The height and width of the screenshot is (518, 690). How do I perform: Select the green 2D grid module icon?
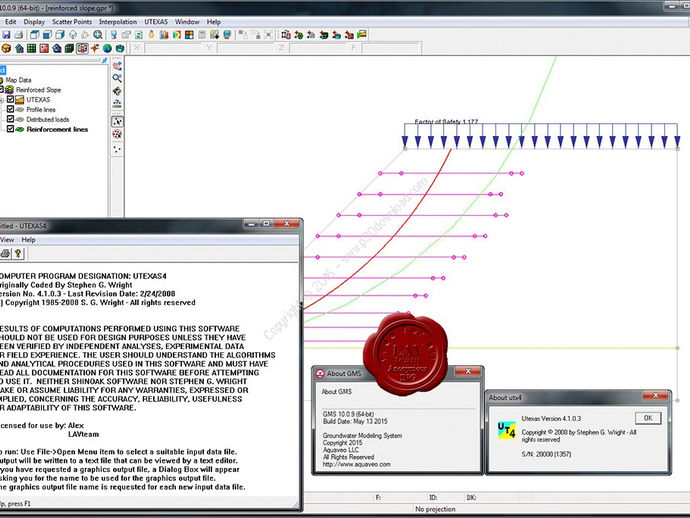tap(31, 48)
